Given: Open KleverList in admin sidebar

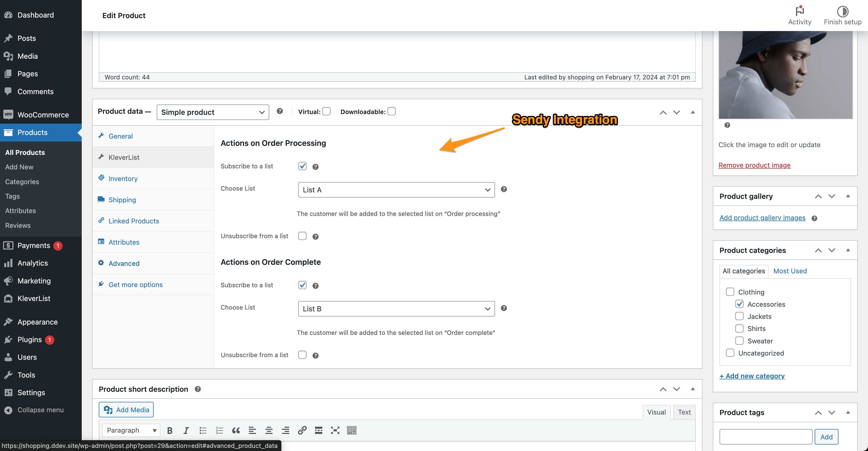Looking at the screenshot, I should click(x=34, y=298).
